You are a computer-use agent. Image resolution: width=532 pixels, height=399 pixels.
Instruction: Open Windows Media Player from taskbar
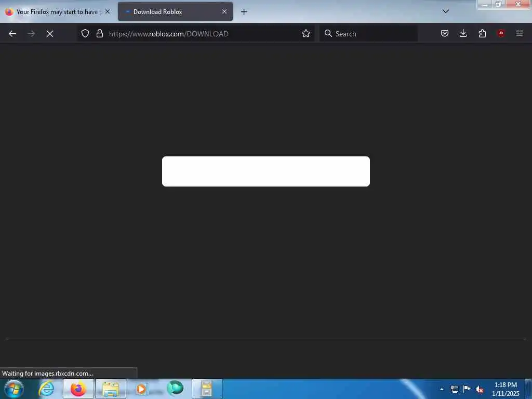pyautogui.click(x=142, y=389)
